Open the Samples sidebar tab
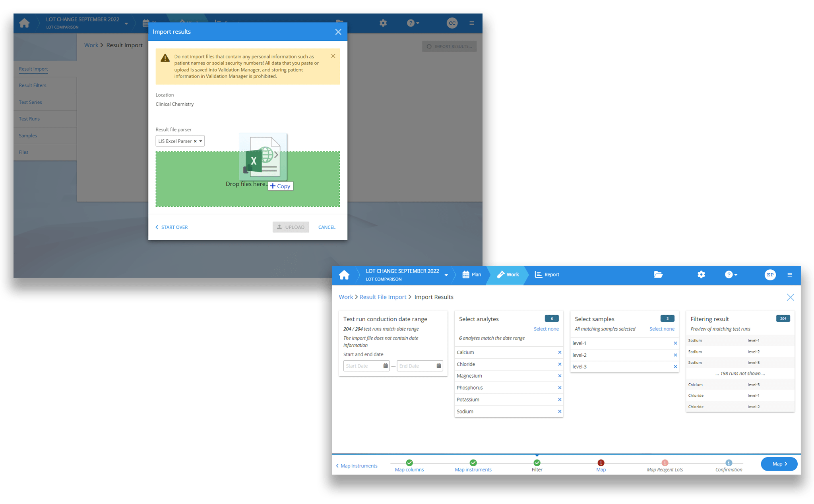 27,135
